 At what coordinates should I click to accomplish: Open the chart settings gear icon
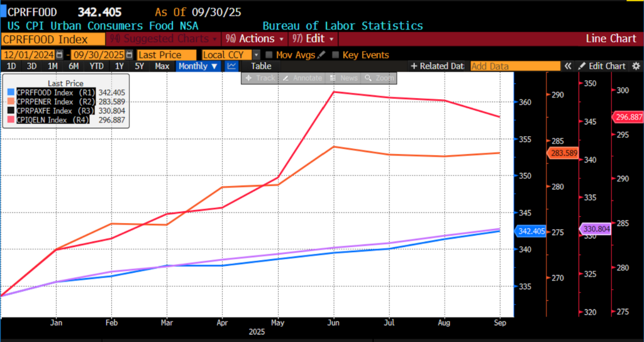pos(636,66)
